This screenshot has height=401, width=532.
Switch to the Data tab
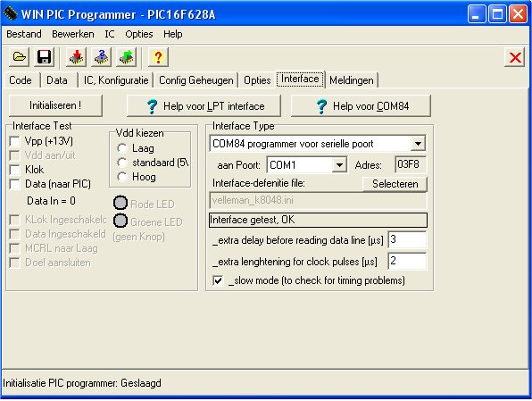point(57,80)
